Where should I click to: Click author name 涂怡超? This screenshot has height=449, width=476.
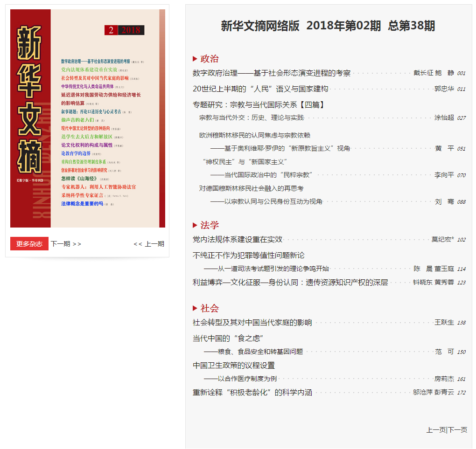(444, 117)
